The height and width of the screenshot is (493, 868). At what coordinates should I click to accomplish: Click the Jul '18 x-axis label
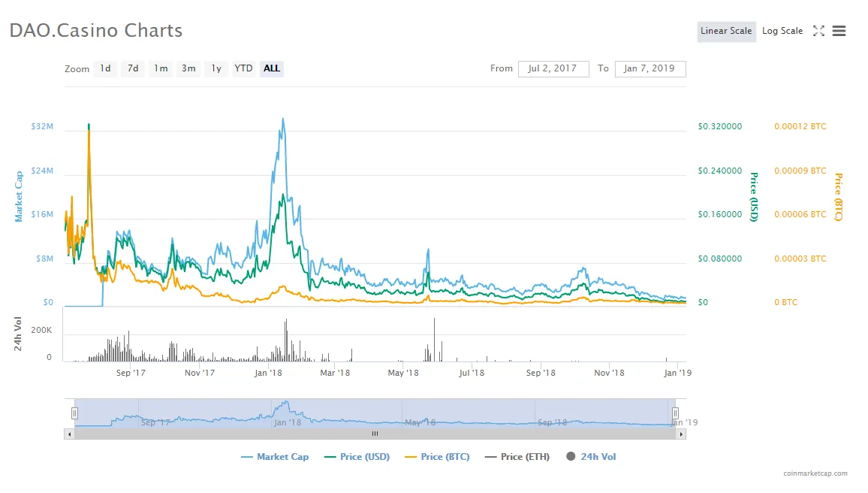[472, 373]
